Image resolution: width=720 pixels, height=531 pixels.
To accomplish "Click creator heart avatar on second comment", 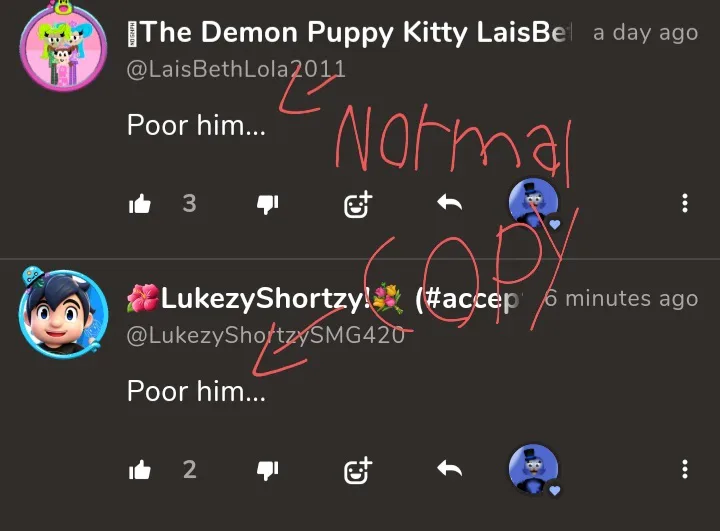I will point(534,470).
